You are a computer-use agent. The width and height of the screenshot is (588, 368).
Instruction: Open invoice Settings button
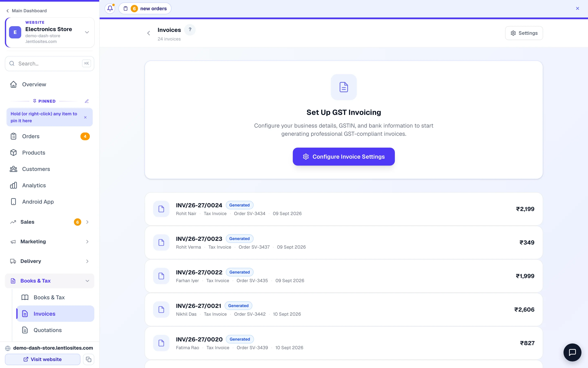point(524,33)
